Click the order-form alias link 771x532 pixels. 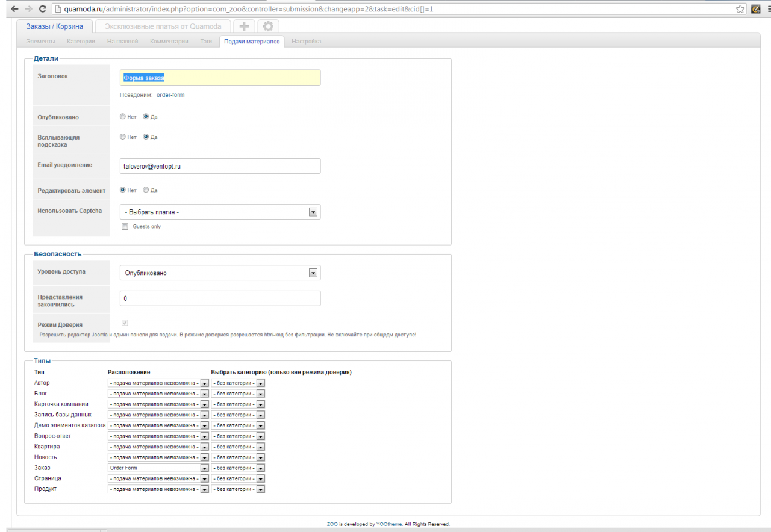[x=170, y=95]
